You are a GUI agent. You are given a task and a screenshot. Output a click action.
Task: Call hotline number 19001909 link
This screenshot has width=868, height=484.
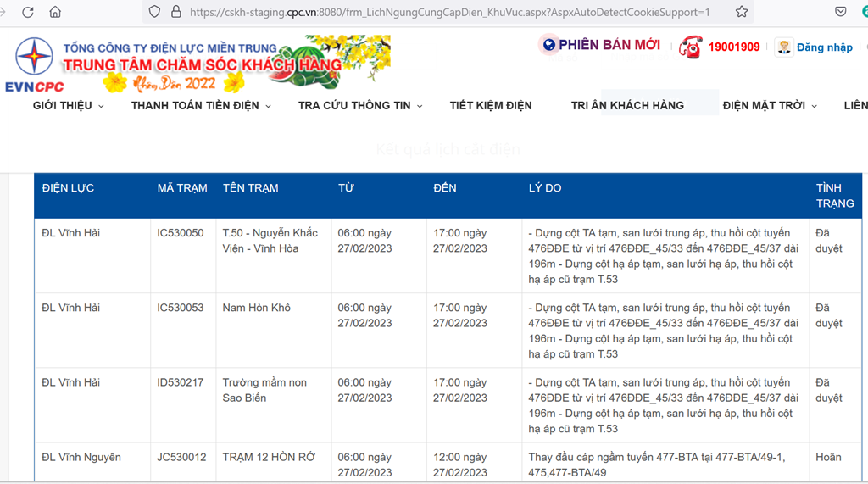tap(734, 47)
